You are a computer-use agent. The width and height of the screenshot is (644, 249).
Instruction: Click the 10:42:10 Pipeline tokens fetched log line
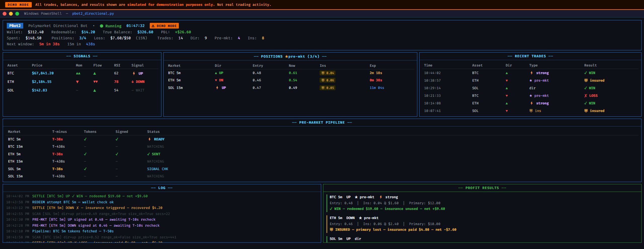tap(60, 231)
